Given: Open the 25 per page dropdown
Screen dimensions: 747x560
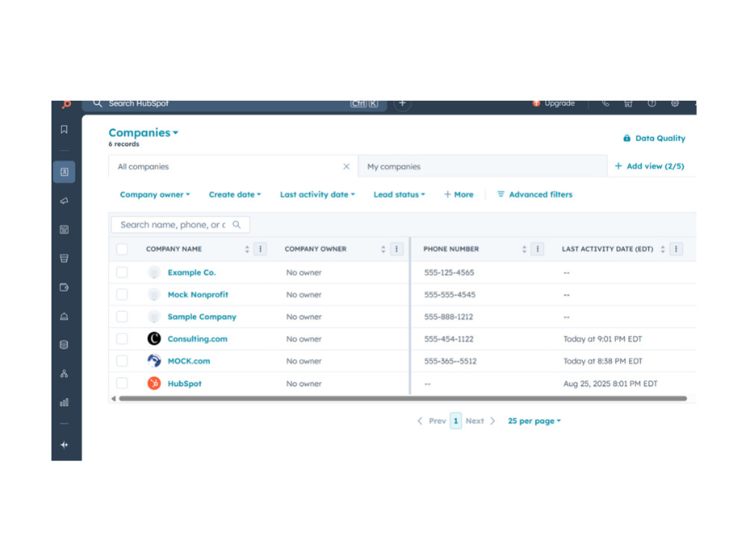Looking at the screenshot, I should [x=534, y=421].
